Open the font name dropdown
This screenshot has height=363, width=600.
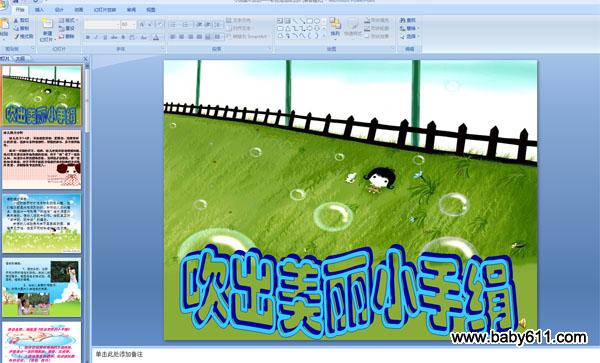tap(101, 24)
